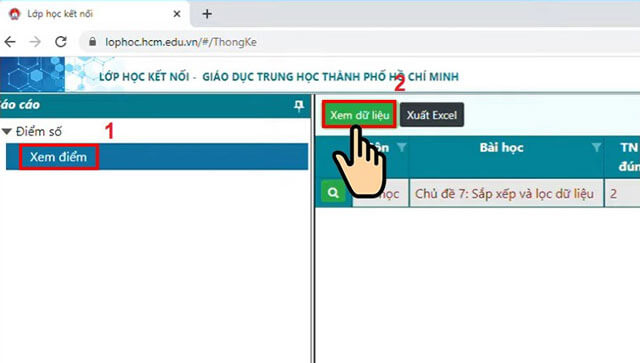Click the Điểm số label

(x=39, y=131)
